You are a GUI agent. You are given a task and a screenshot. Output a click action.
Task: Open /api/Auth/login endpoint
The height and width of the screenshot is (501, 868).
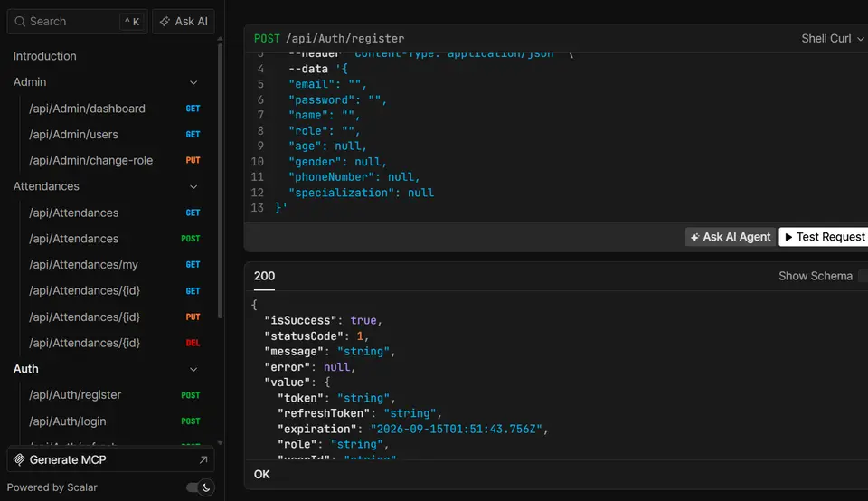click(114, 421)
